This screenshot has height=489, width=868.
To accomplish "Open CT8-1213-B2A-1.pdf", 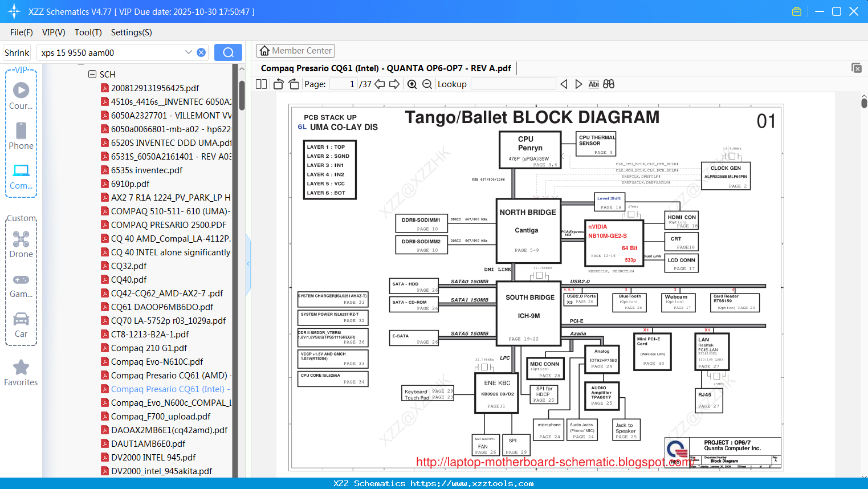I will [150, 334].
